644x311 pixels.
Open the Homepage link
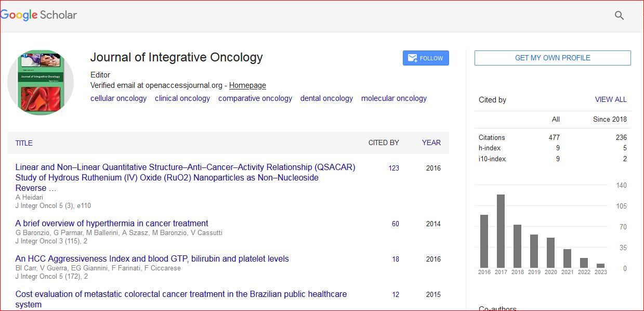click(x=247, y=85)
